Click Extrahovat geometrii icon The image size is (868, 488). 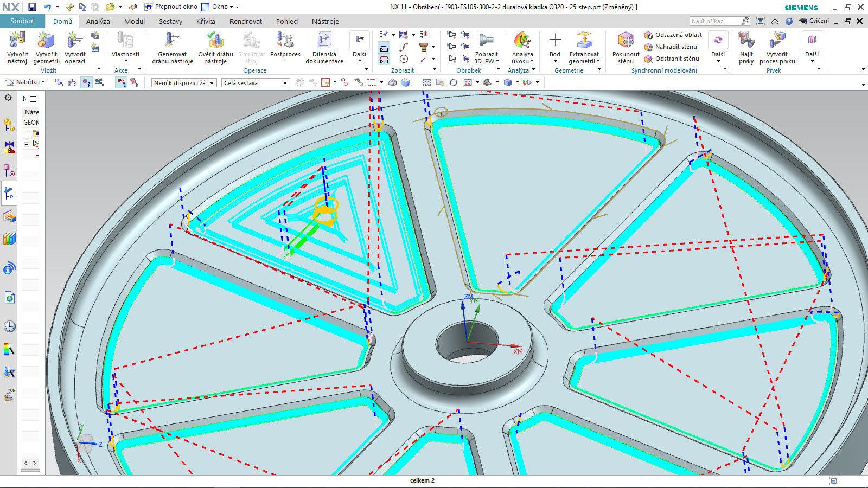point(584,40)
